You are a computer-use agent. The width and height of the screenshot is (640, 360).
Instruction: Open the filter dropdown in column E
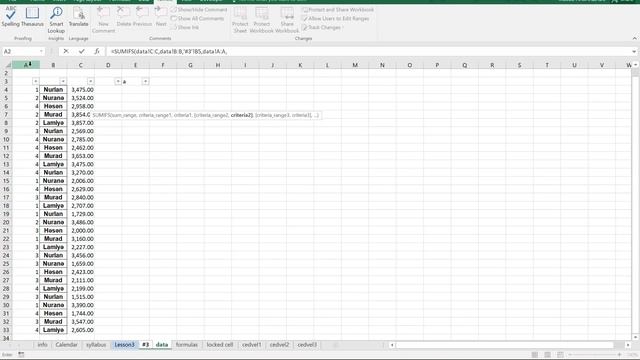coord(145,81)
